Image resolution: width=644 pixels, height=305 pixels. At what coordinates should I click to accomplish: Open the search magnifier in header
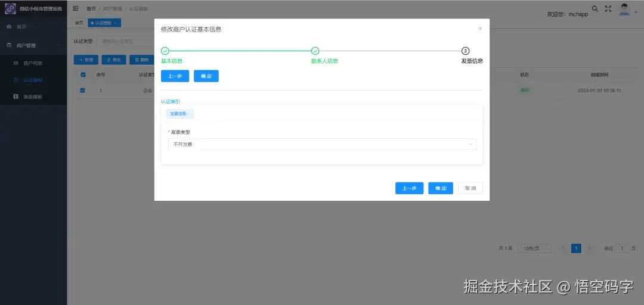pyautogui.click(x=595, y=8)
